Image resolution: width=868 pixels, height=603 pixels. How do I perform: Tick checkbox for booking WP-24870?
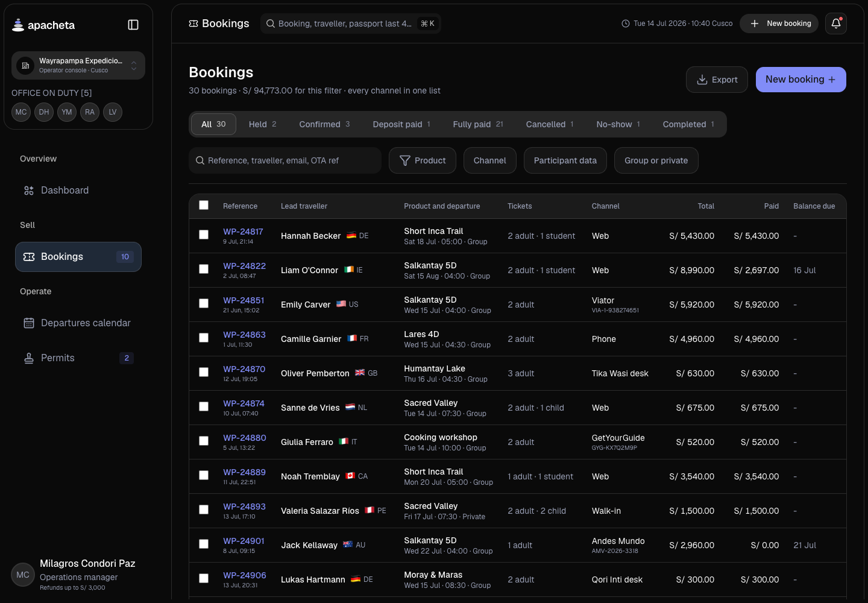[204, 372]
